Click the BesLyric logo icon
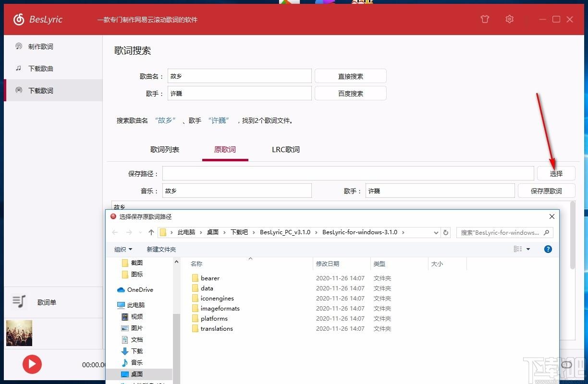 tap(19, 19)
